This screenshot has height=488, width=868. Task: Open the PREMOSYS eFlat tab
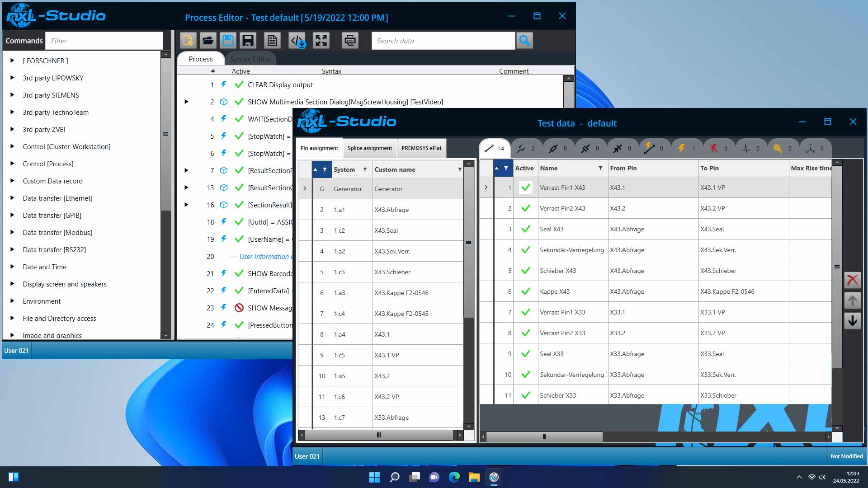coord(421,148)
